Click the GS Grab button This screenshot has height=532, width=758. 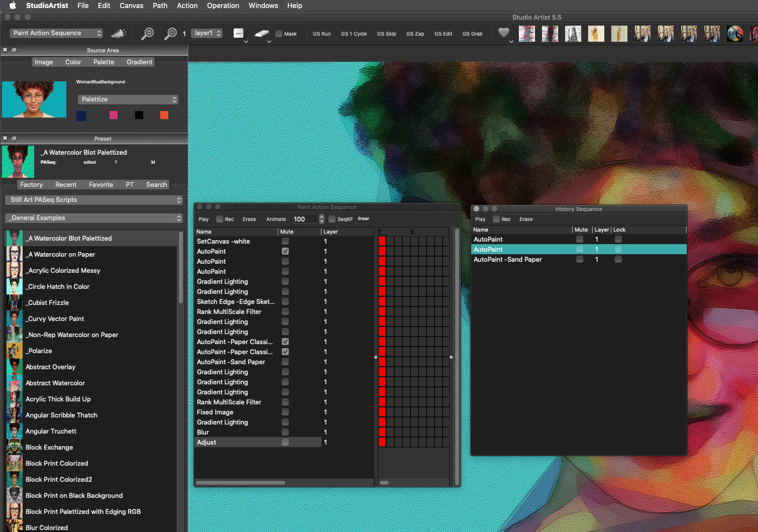pyautogui.click(x=472, y=34)
